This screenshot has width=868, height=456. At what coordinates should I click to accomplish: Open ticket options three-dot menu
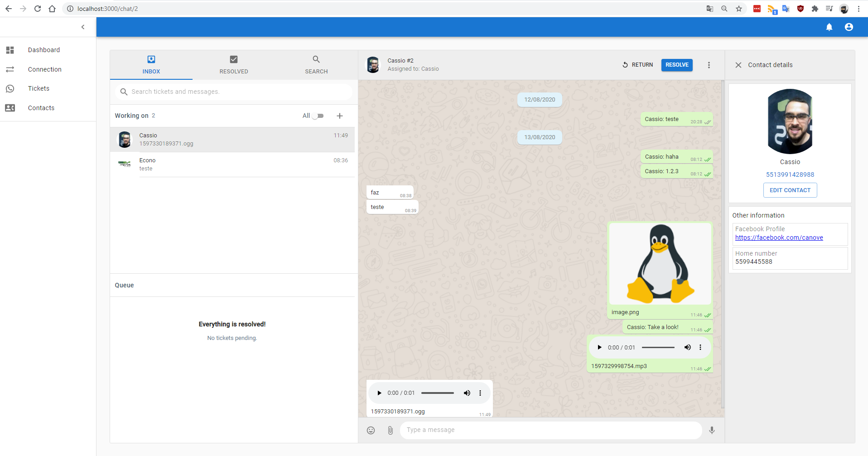click(x=709, y=65)
